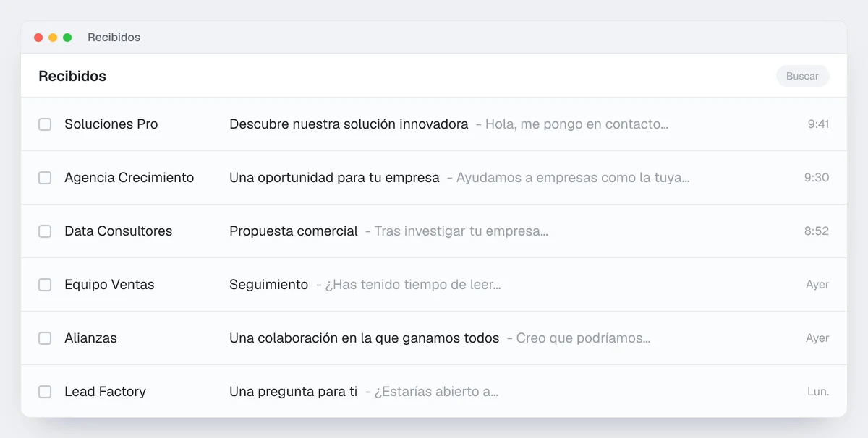Screen dimensions: 868x438
Task: Click preview 'Tras investigar tu empresa…'
Action: (x=461, y=231)
